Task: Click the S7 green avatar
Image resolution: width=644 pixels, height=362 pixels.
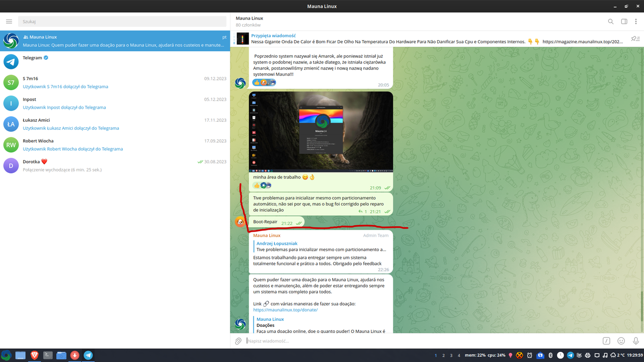Action: click(11, 82)
